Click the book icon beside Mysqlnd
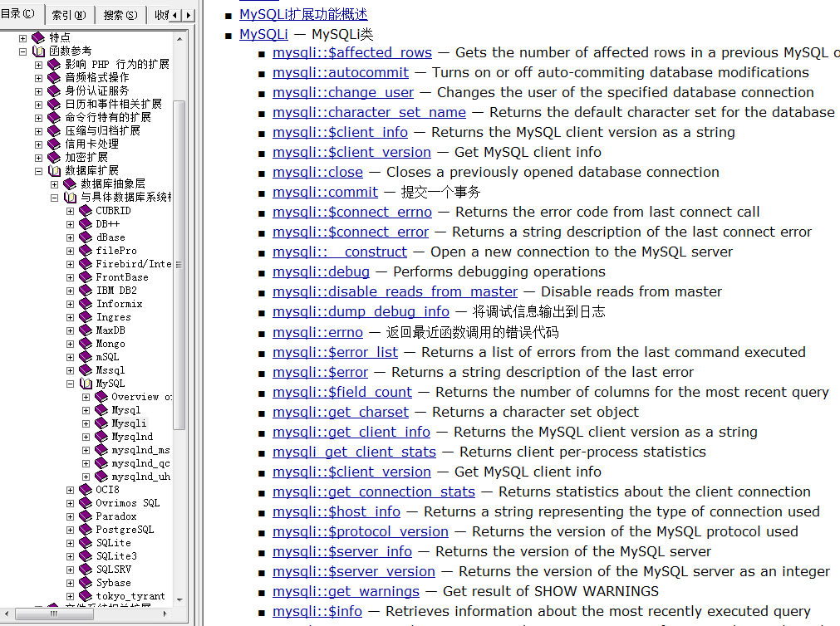This screenshot has height=626, width=840. [101, 437]
